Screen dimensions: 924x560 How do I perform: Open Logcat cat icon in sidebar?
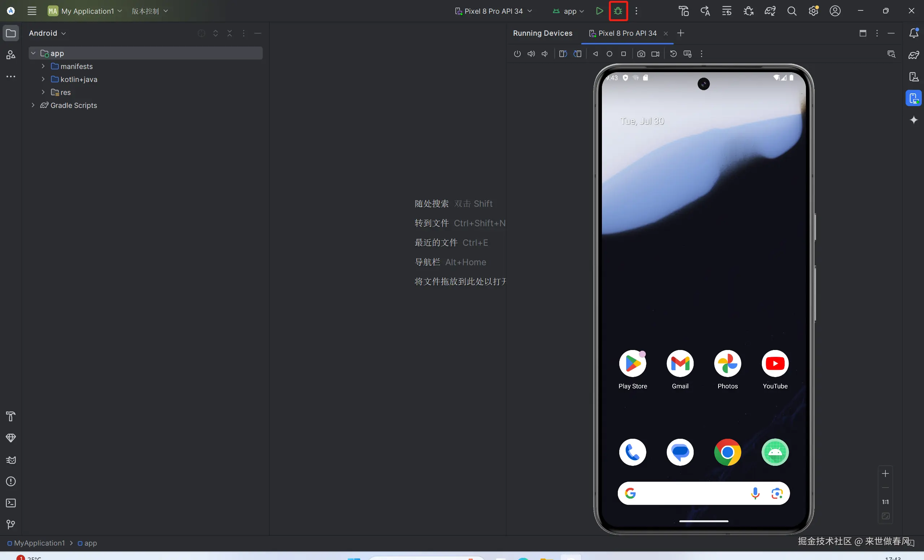click(x=11, y=460)
